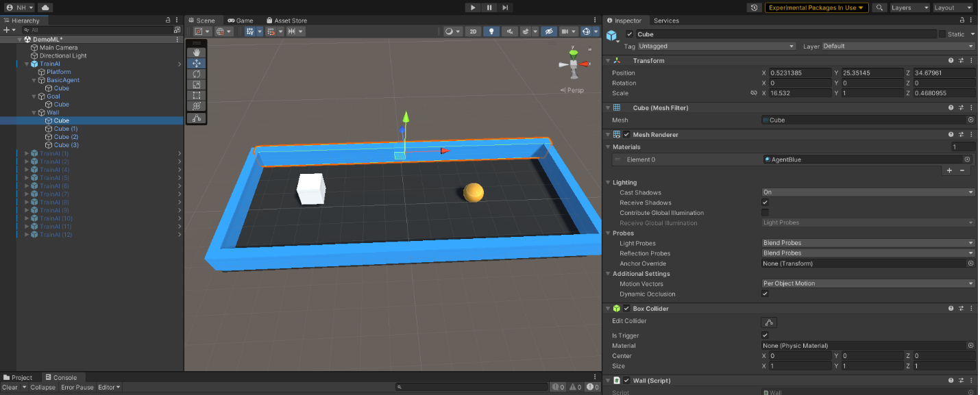980x395 pixels.
Task: Select the Rect transform tool
Action: coord(197,96)
